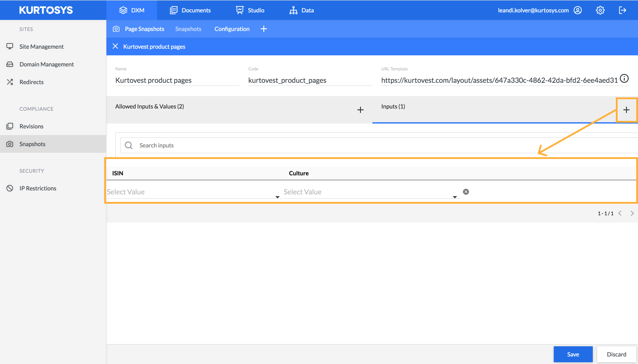Click the Redirects shuffle icon

(x=10, y=82)
